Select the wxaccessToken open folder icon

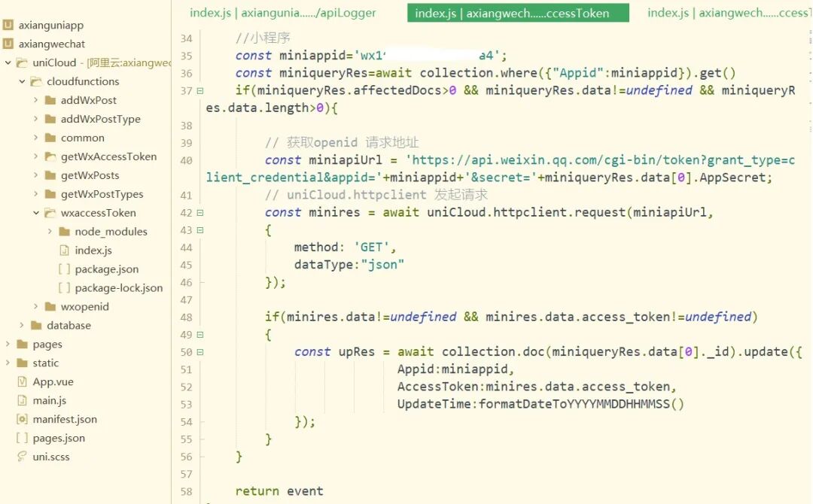click(50, 213)
